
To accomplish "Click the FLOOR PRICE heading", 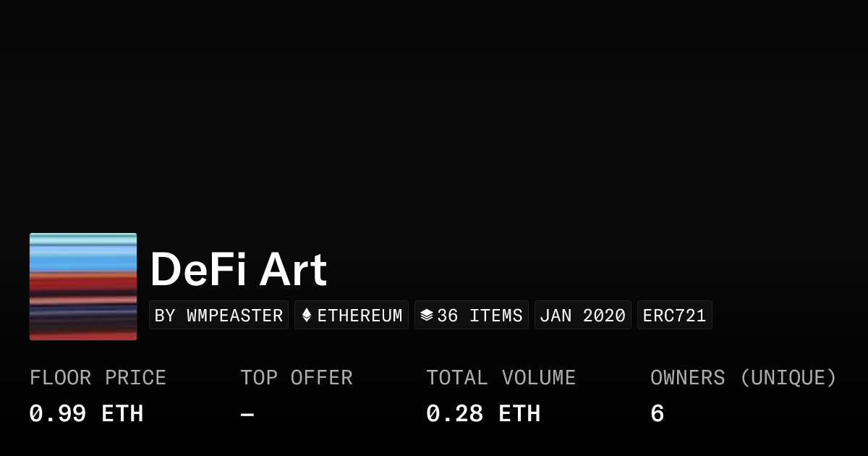I will pos(98,378).
